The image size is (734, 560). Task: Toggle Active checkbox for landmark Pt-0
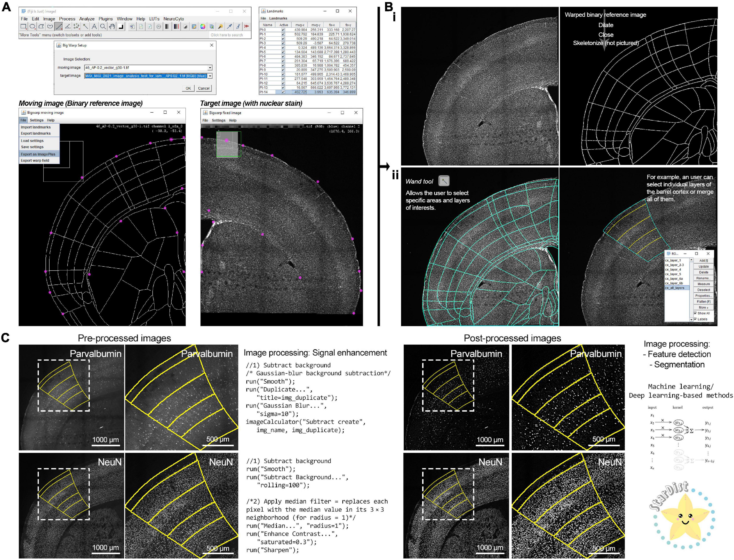coord(283,30)
